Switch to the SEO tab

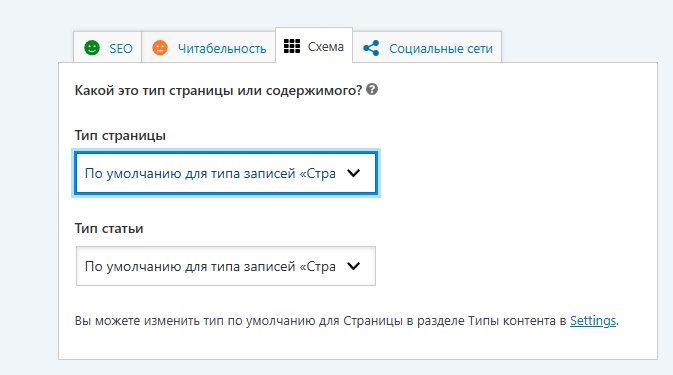click(x=107, y=47)
